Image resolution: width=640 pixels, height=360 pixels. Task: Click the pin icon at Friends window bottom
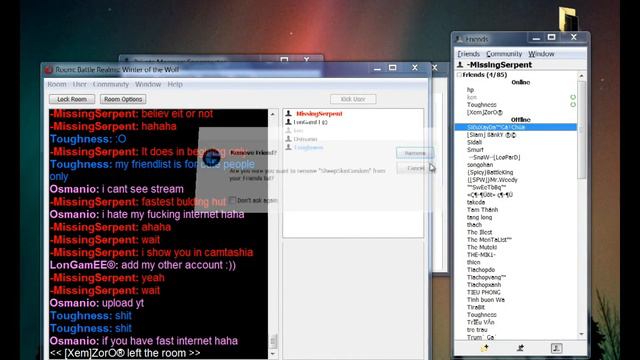pyautogui.click(x=520, y=348)
